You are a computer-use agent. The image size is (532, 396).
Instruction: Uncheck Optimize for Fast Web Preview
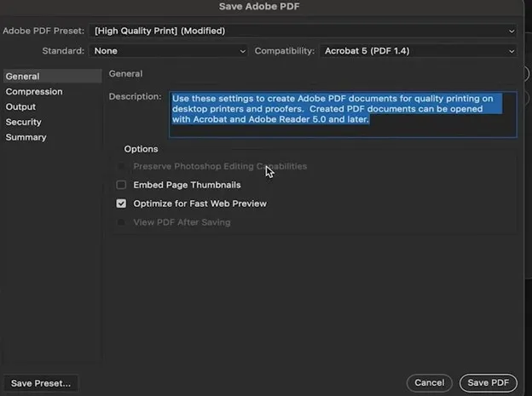121,204
